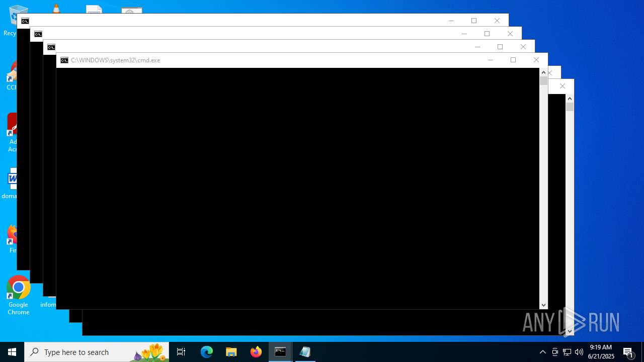Screen dimensions: 644x362
Task: Click scroll-up arrow of bottom-right background cmd window
Action: pyautogui.click(x=570, y=99)
